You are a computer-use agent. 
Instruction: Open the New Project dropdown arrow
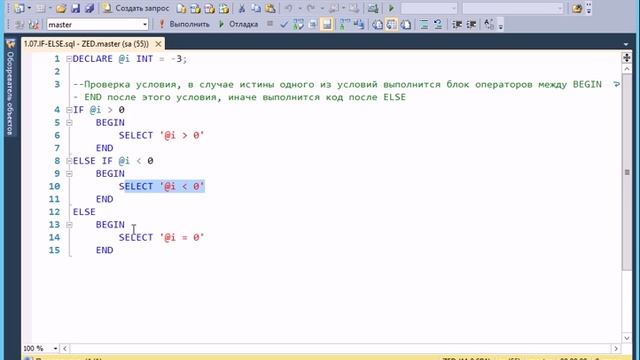tap(29, 8)
